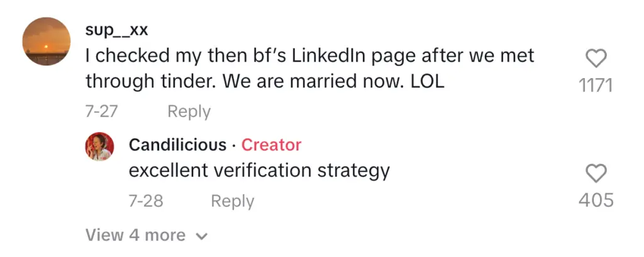Image resolution: width=644 pixels, height=257 pixels.
Task: Expand replies using the down chevron
Action: pos(202,236)
